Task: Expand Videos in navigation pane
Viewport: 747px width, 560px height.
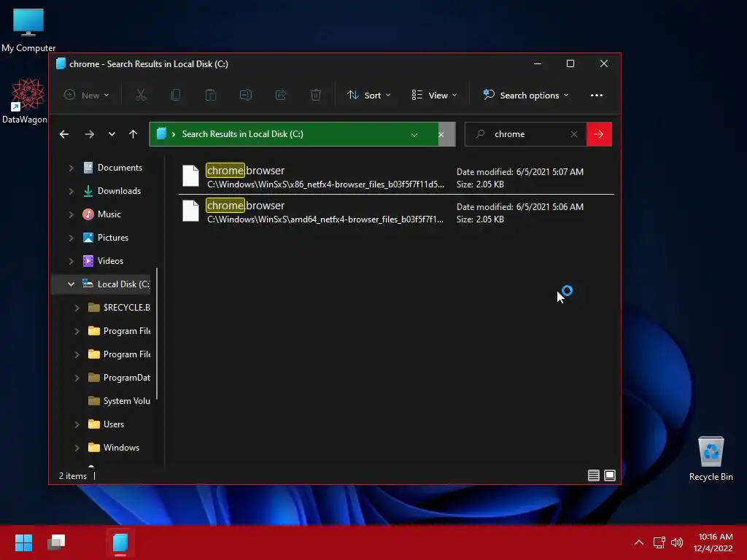Action: click(x=71, y=261)
